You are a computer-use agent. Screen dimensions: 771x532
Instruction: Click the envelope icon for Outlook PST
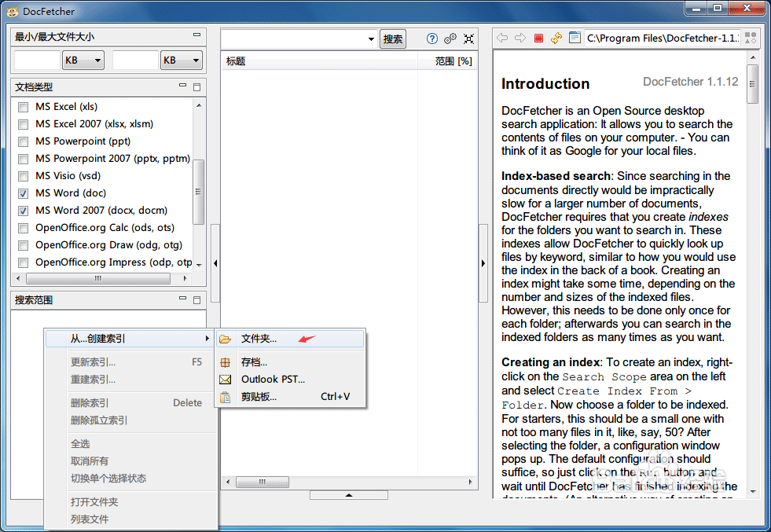click(x=226, y=380)
